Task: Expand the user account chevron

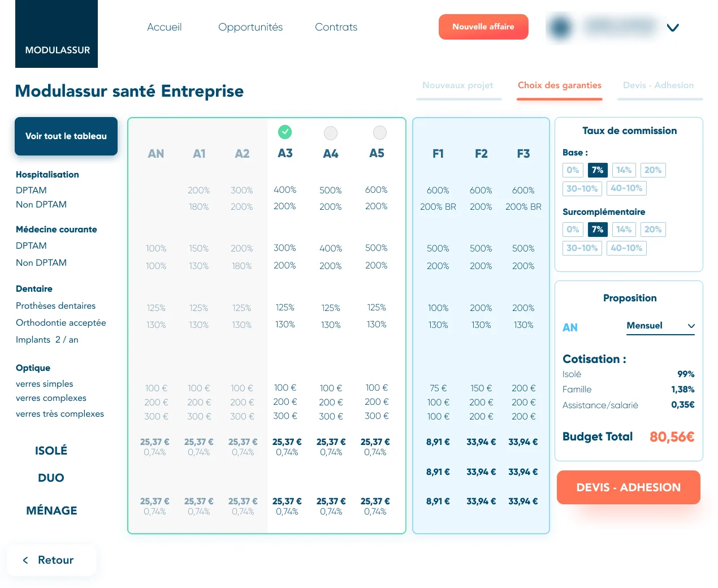Action: [x=673, y=27]
